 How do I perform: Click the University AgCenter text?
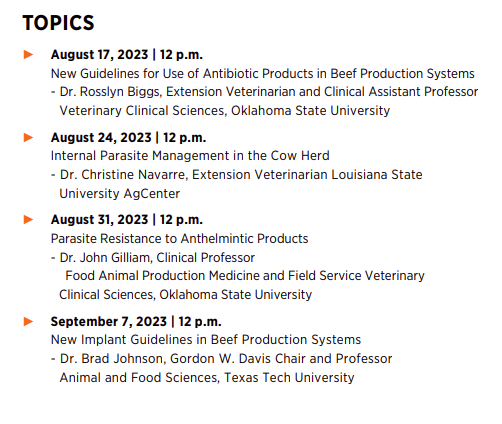pyautogui.click(x=120, y=194)
